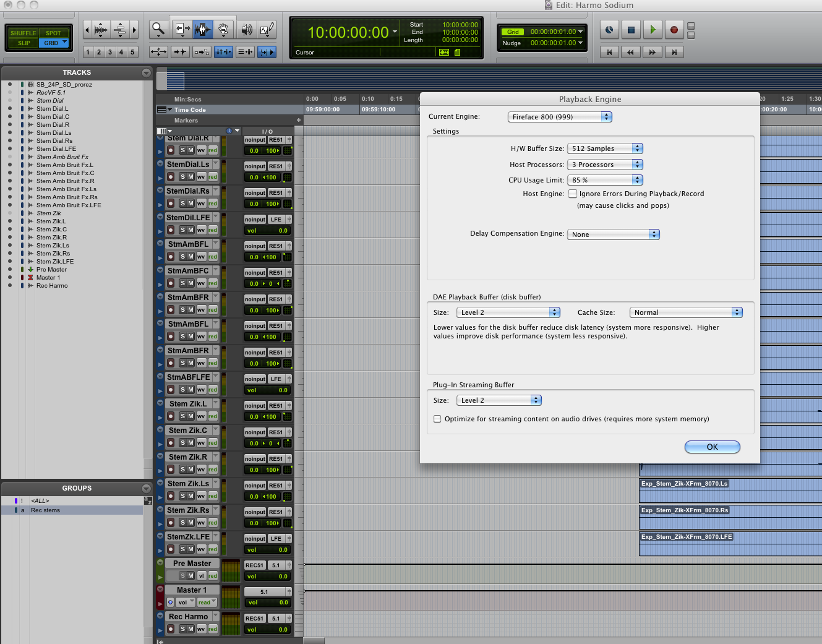Viewport: 822px width, 644px height.
Task: Mute the Rec Harmo track
Action: pos(191,629)
